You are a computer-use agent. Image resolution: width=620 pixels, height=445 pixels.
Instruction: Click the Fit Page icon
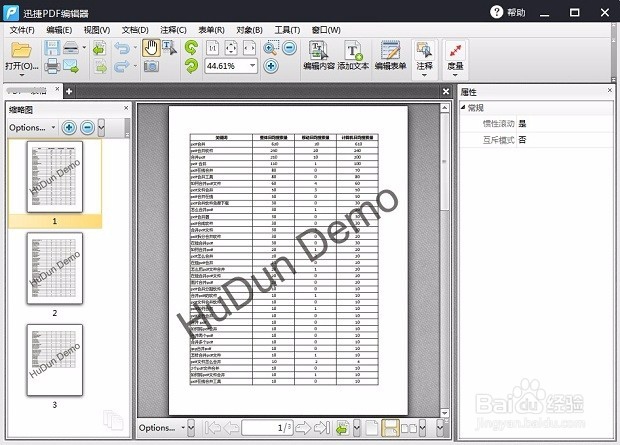pos(231,48)
